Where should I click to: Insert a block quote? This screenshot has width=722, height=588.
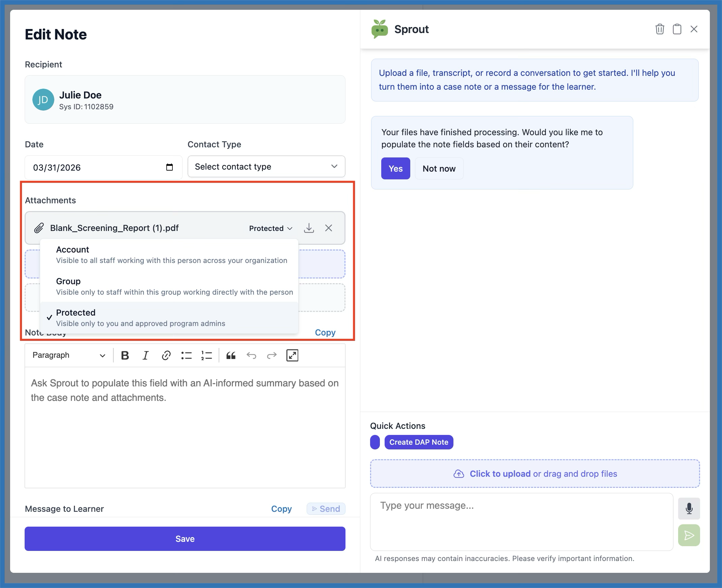(x=231, y=355)
